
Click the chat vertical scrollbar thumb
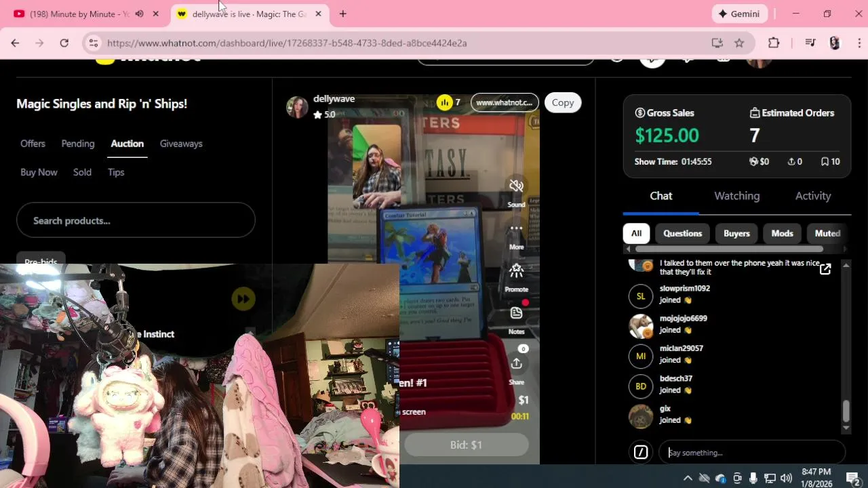[x=846, y=411]
